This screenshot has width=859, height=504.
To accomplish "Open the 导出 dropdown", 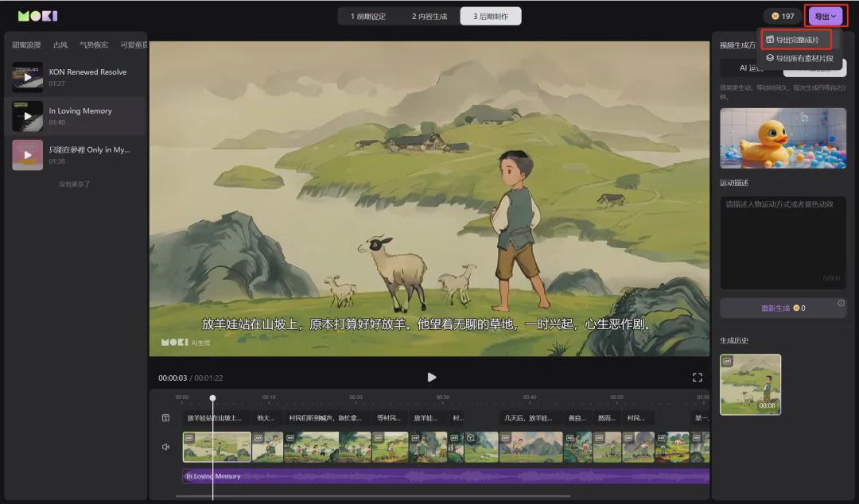I will pyautogui.click(x=824, y=15).
